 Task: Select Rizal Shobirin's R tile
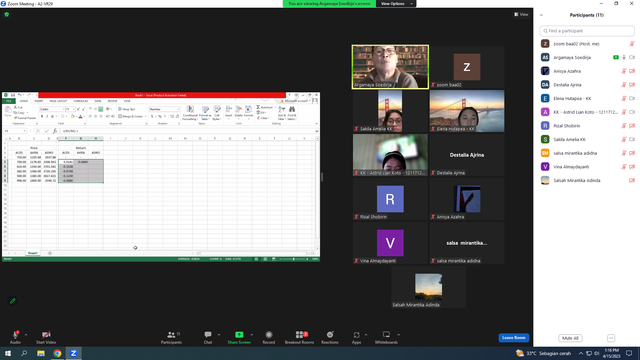point(390,199)
